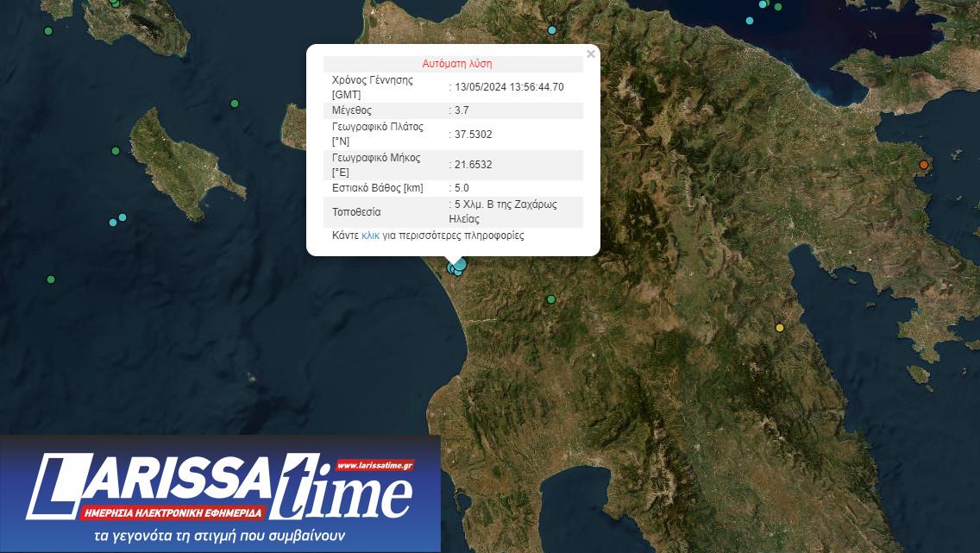The image size is (980, 553).
Task: Click the lowest cyan marker in the Corinthian Gulf
Action: 750,21
